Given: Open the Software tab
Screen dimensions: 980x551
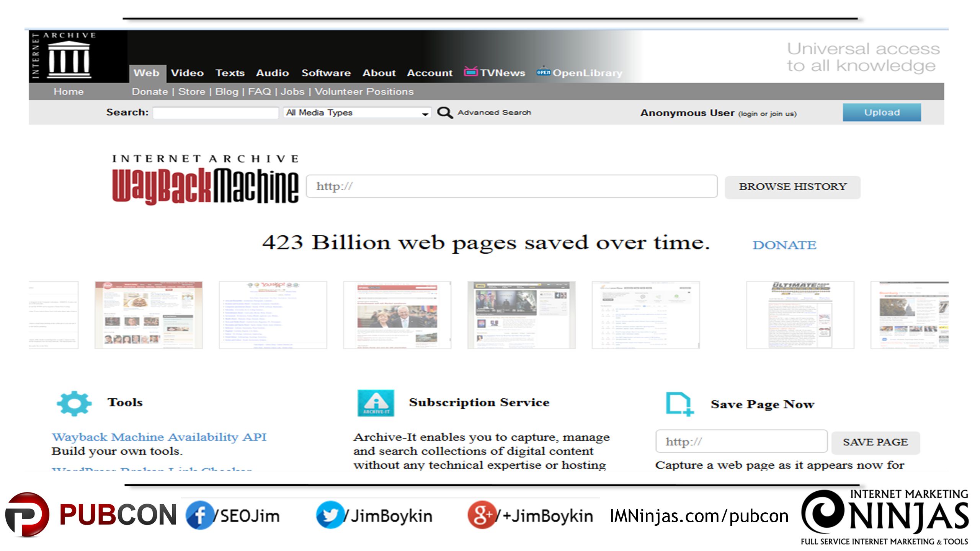Looking at the screenshot, I should click(x=326, y=73).
